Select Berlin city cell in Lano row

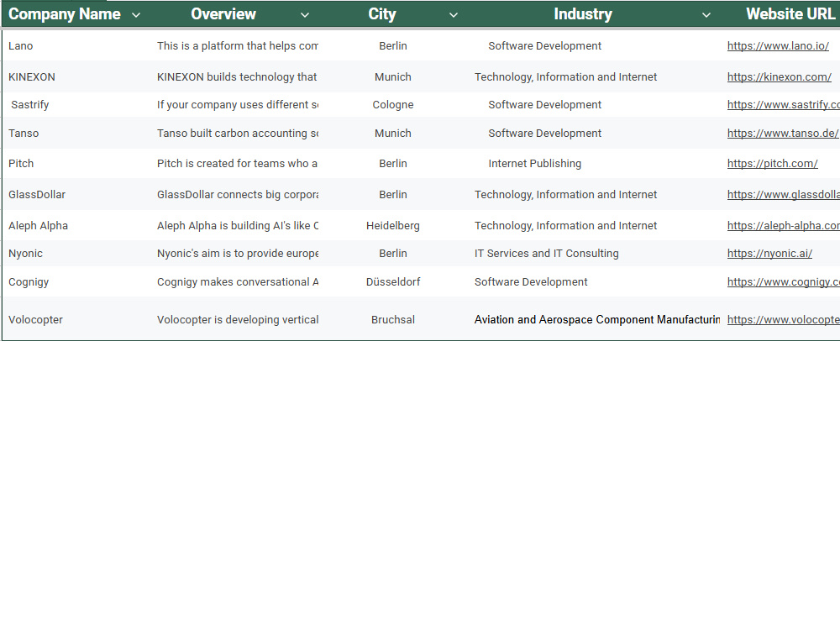[x=392, y=46]
